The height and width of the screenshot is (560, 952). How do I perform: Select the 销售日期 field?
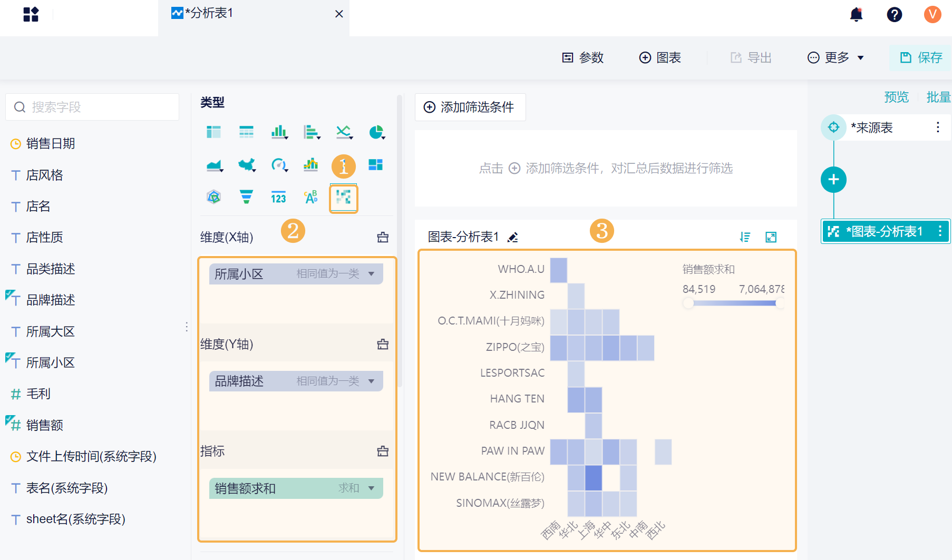(51, 143)
